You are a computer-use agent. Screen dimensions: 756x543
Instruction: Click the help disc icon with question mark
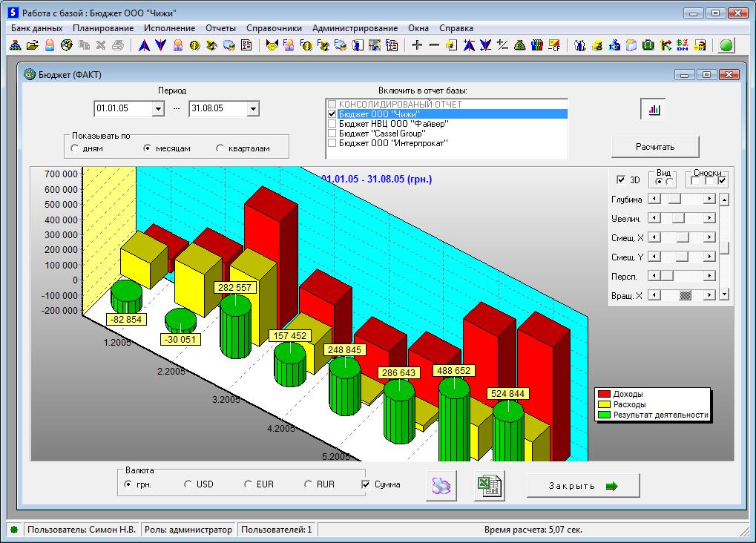[x=67, y=46]
